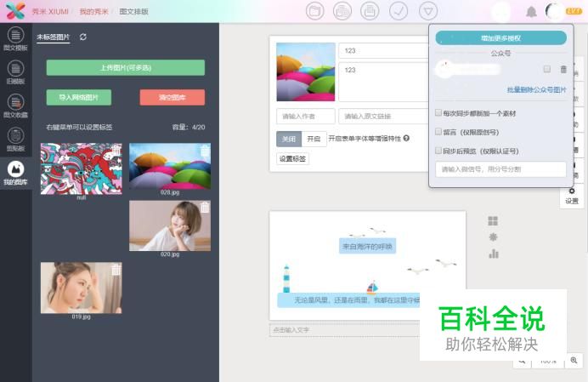Switch to the 未标签图片 tab
The height and width of the screenshot is (382, 588).
coord(54,37)
